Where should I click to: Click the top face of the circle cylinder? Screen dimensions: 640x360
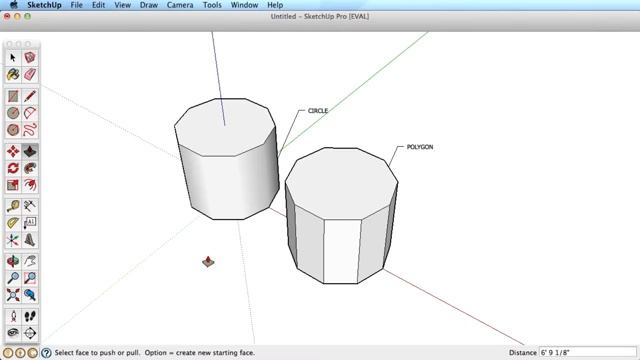(225, 127)
